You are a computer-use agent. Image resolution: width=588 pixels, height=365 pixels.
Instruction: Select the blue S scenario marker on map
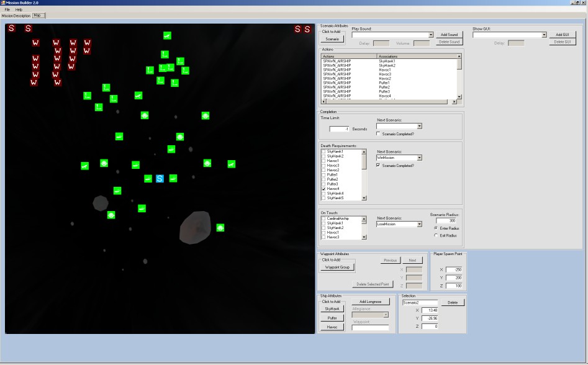tap(160, 179)
